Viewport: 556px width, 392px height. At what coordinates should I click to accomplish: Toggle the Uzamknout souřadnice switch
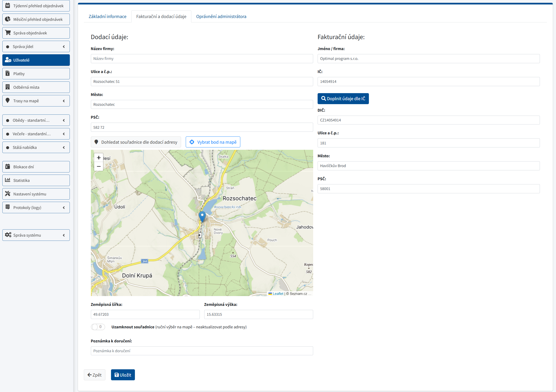click(98, 327)
